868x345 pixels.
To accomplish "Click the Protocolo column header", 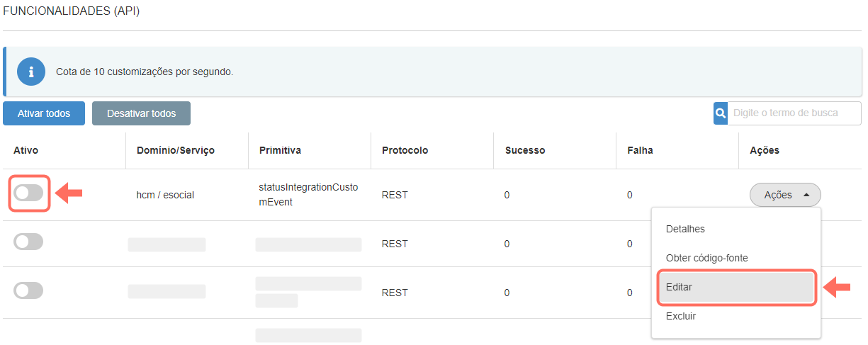I will tap(405, 150).
